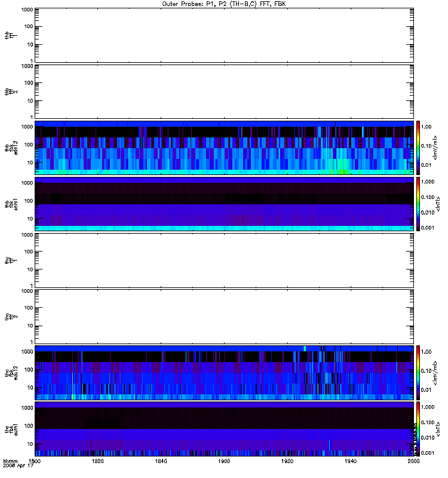
Task: Click the "thb fff 2" rotated axis label
Action: coord(11,91)
